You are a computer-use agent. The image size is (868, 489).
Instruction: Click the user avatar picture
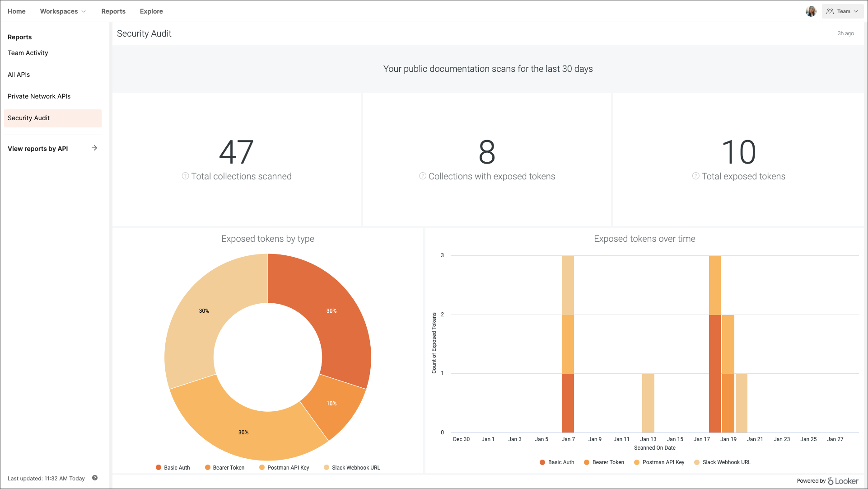pyautogui.click(x=811, y=11)
